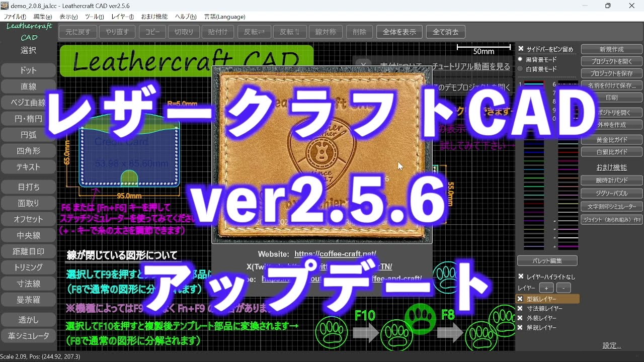Click プロジェクトを保存 button
Image resolution: width=644 pixels, height=362 pixels.
(612, 73)
